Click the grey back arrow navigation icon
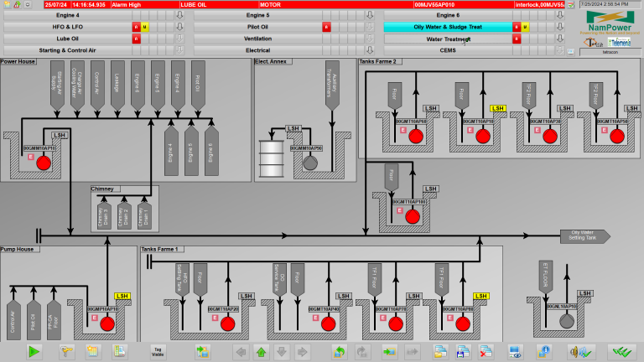The width and height of the screenshot is (644, 362). point(240,352)
